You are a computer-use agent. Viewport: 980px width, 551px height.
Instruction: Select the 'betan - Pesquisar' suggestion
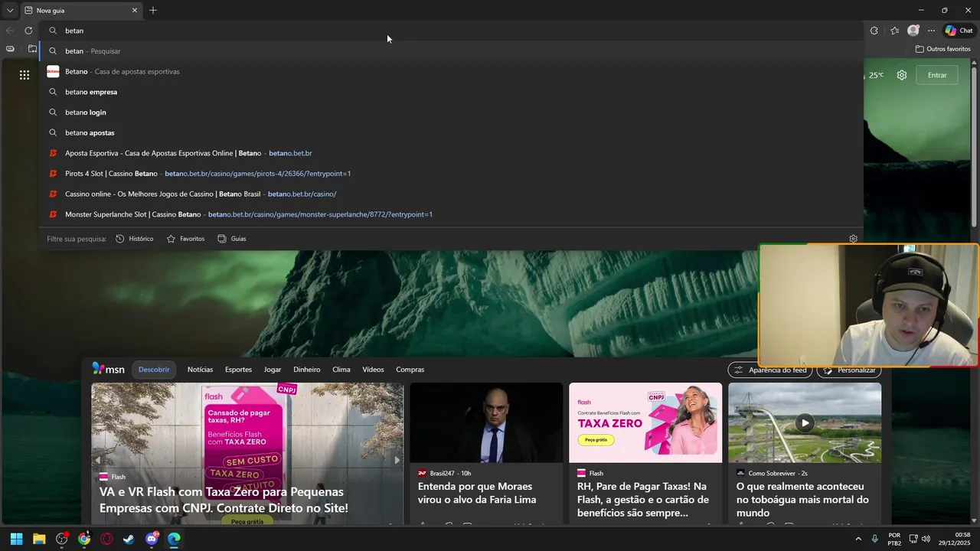click(452, 51)
